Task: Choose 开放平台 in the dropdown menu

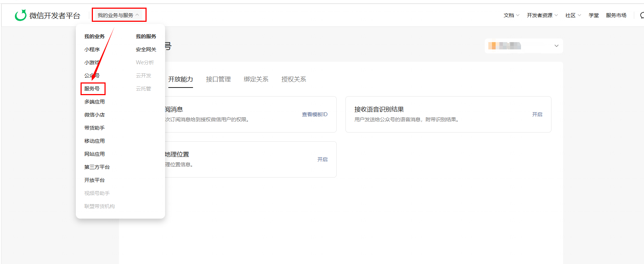Action: [x=95, y=180]
